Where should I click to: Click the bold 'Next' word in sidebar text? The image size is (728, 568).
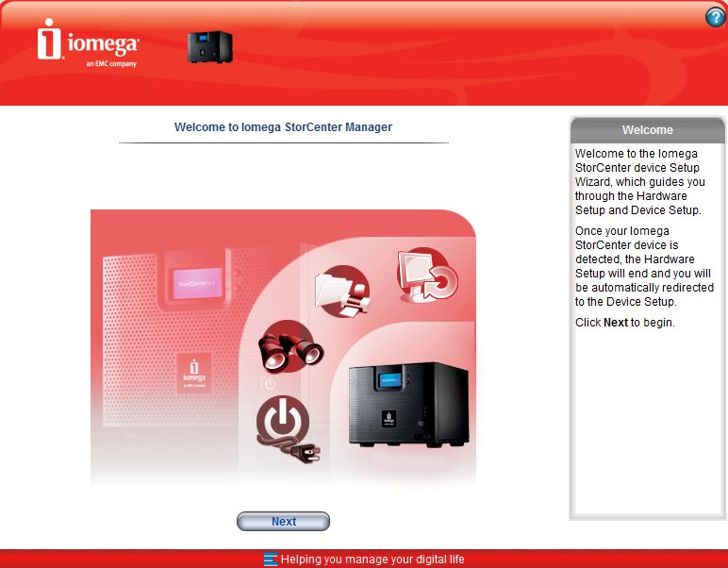point(615,323)
